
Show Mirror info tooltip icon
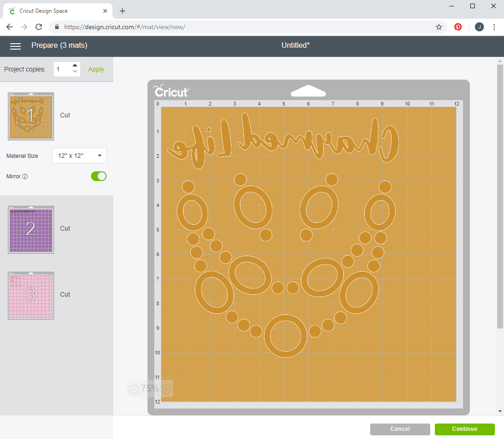coord(25,177)
